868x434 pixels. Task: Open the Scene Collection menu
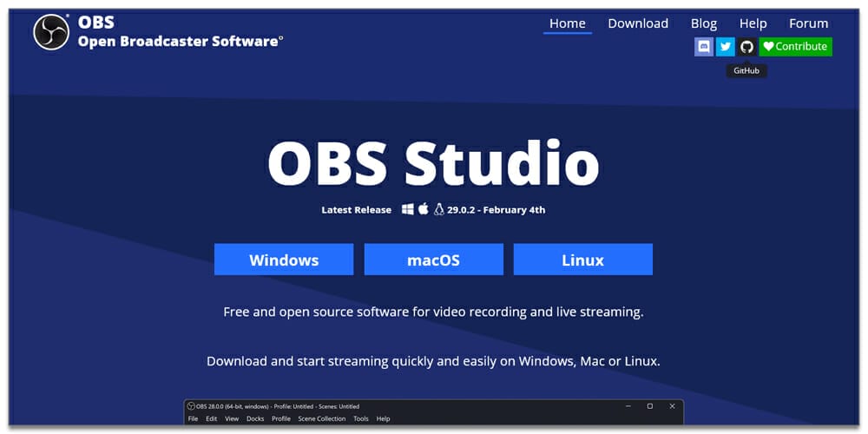pos(322,419)
